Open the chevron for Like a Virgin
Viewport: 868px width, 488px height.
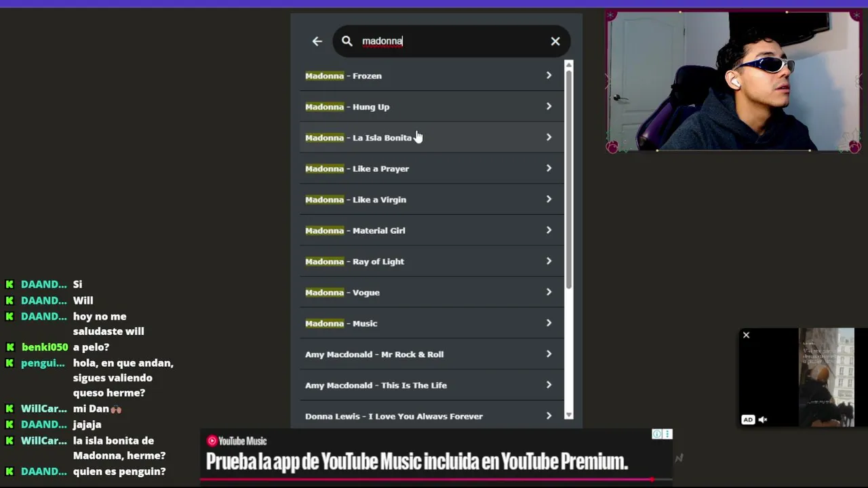pos(549,199)
